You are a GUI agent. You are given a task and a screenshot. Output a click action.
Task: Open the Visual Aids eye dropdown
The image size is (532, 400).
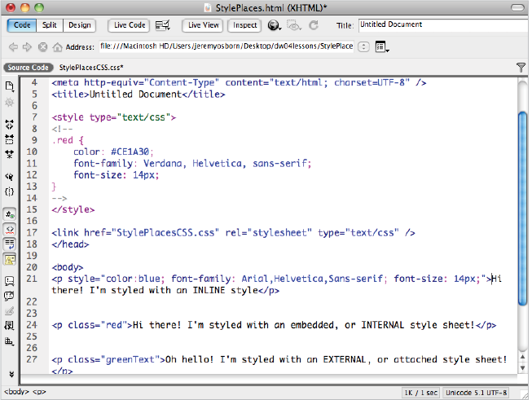click(294, 25)
